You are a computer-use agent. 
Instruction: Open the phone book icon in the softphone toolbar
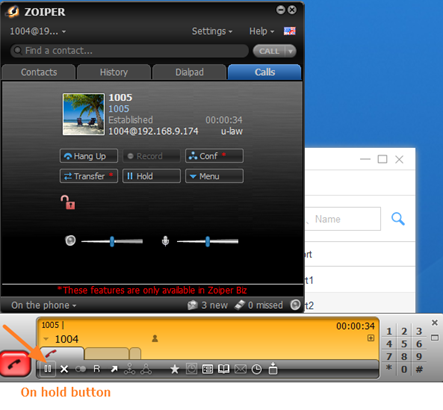coord(224,369)
